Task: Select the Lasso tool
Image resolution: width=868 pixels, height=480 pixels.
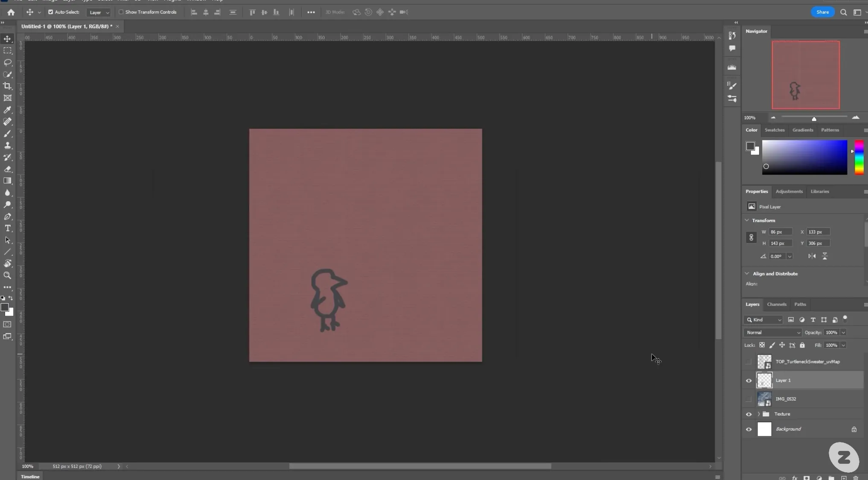Action: click(8, 62)
